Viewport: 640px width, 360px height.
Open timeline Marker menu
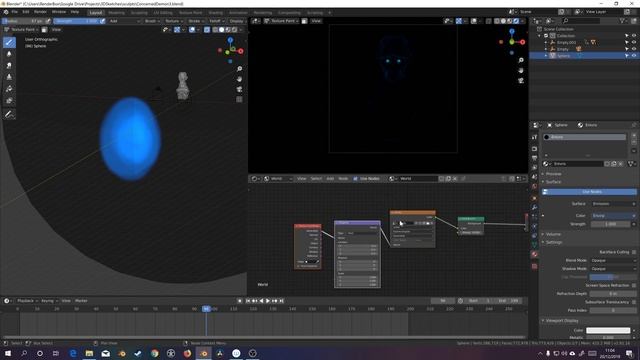click(x=81, y=301)
